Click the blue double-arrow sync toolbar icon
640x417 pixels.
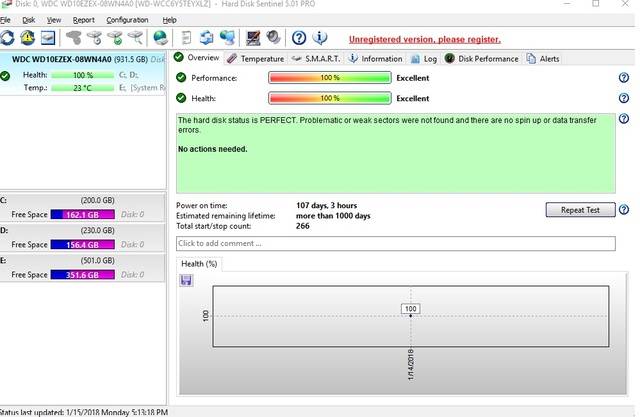207,38
